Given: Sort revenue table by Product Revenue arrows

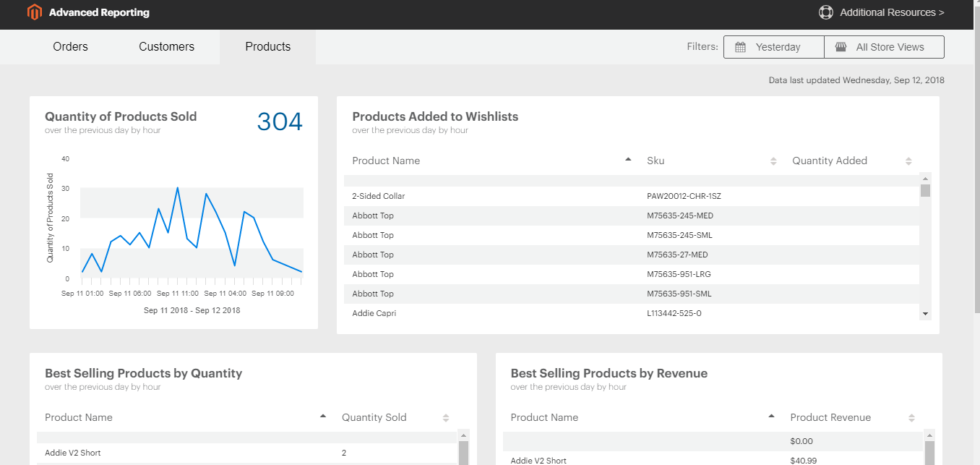Looking at the screenshot, I should click(x=911, y=418).
